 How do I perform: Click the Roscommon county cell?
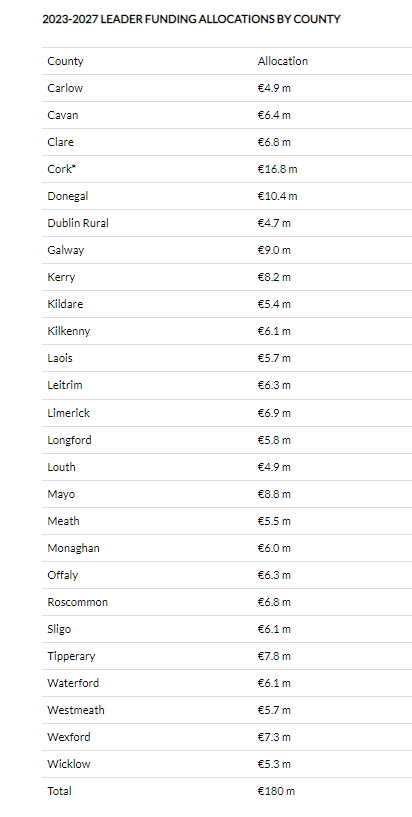[x=78, y=602]
